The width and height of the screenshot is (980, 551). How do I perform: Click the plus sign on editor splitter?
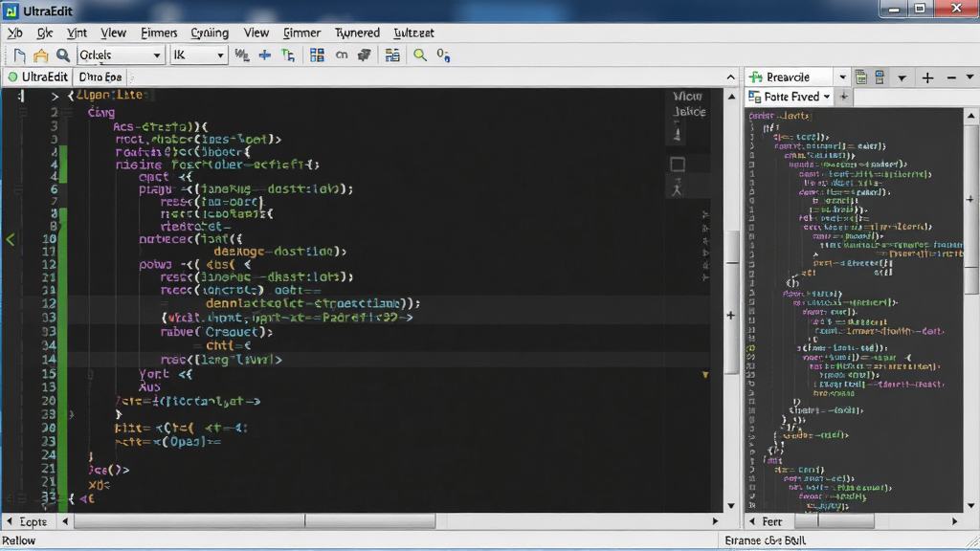coord(730,316)
